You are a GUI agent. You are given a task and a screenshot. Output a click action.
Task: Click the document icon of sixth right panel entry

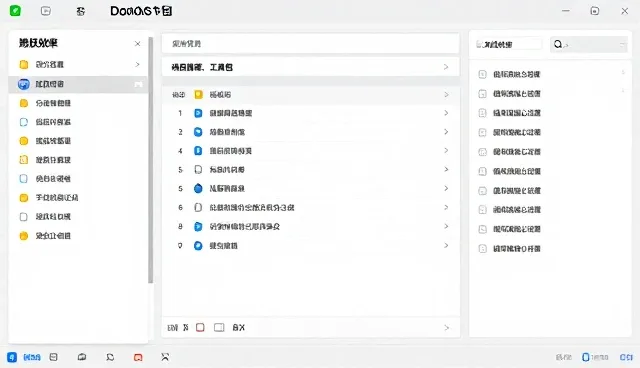pyautogui.click(x=482, y=171)
